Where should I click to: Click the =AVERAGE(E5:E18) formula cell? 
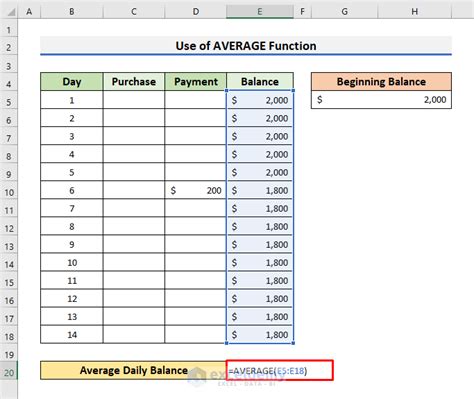(x=280, y=370)
